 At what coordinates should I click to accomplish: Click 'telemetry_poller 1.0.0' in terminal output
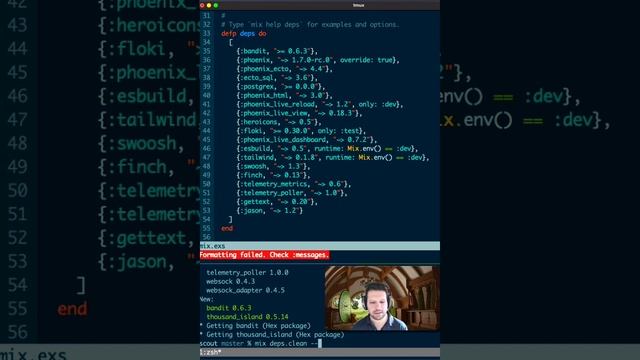point(247,272)
